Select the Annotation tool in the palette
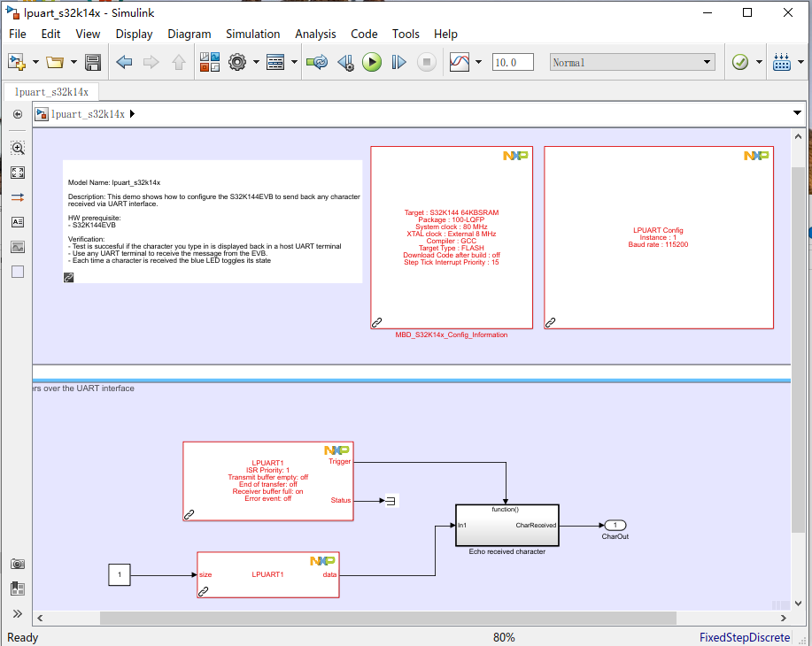Image resolution: width=812 pixels, height=646 pixels. [x=18, y=222]
